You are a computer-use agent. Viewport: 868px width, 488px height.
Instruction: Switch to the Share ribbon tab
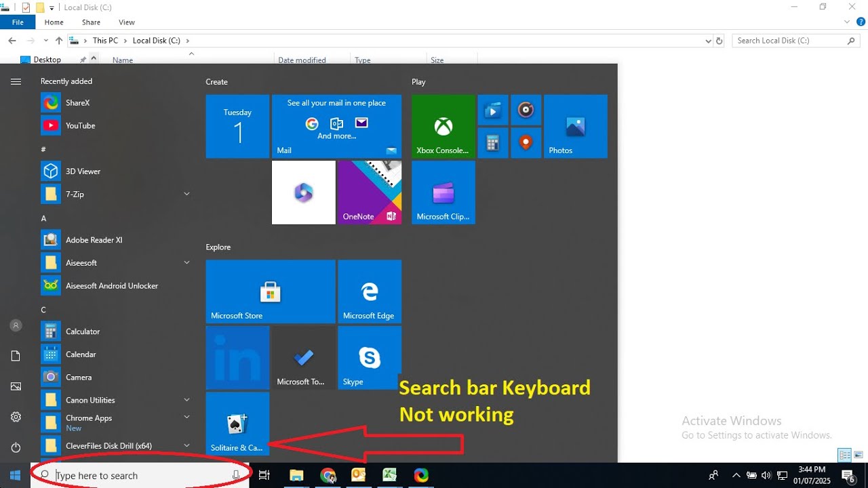coord(91,22)
